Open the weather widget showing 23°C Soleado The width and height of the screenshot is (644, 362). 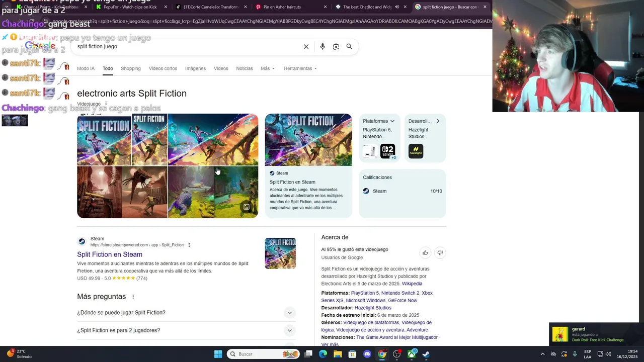(19, 354)
